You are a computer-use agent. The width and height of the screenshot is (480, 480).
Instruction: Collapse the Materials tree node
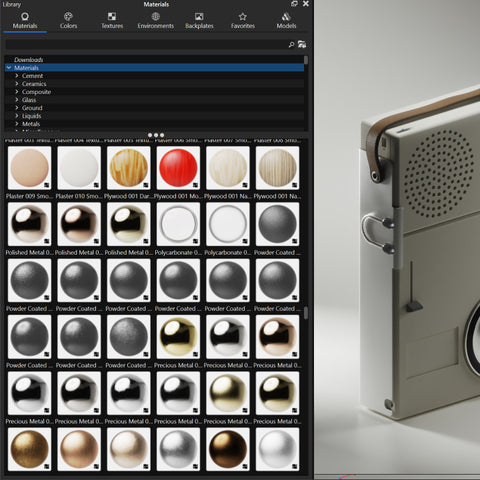point(9,68)
